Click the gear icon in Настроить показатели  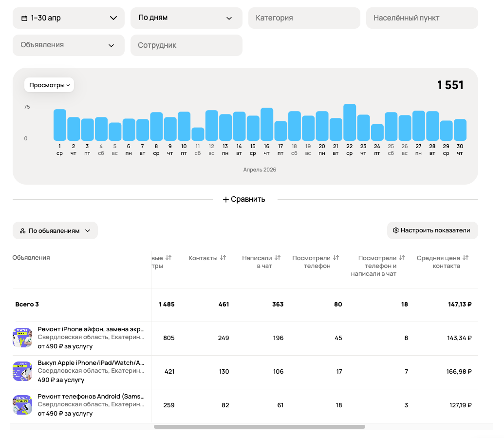(396, 230)
